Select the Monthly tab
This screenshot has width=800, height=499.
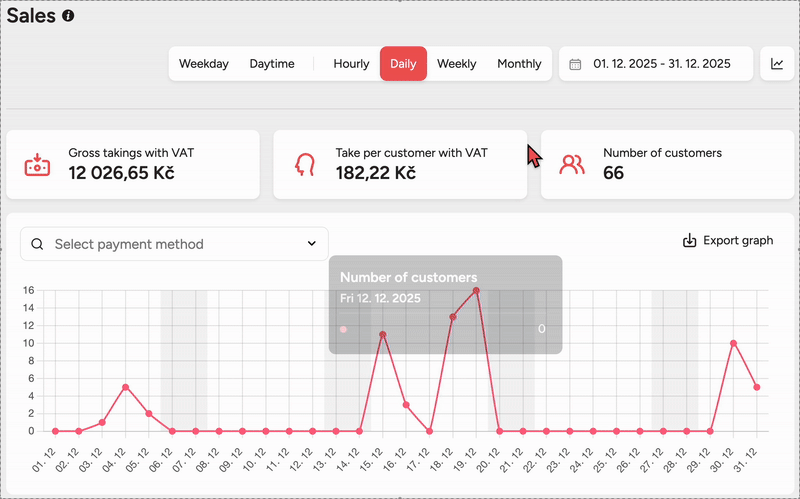coord(519,64)
